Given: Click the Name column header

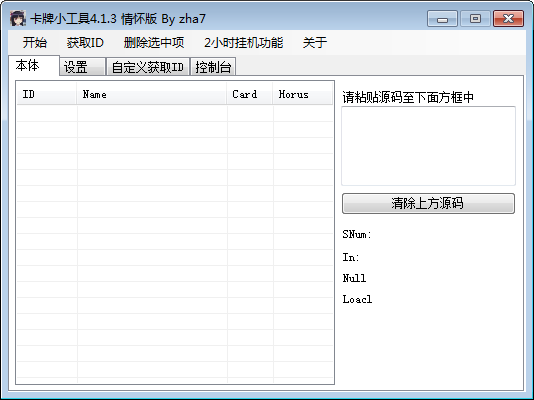Looking at the screenshot, I should 152,94.
